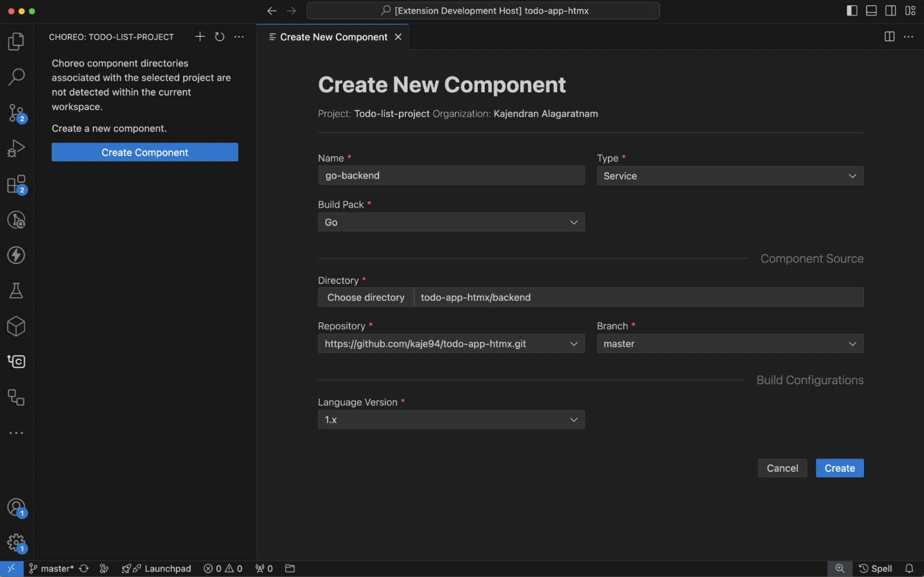The width and height of the screenshot is (924, 577).
Task: Open the Search view in the activity bar
Action: point(16,77)
